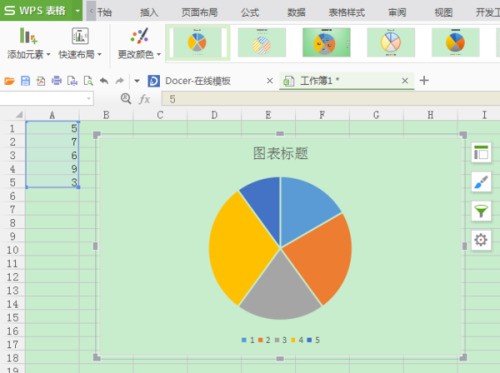
Task: Select the first chart style thumbnail
Action: (198, 42)
